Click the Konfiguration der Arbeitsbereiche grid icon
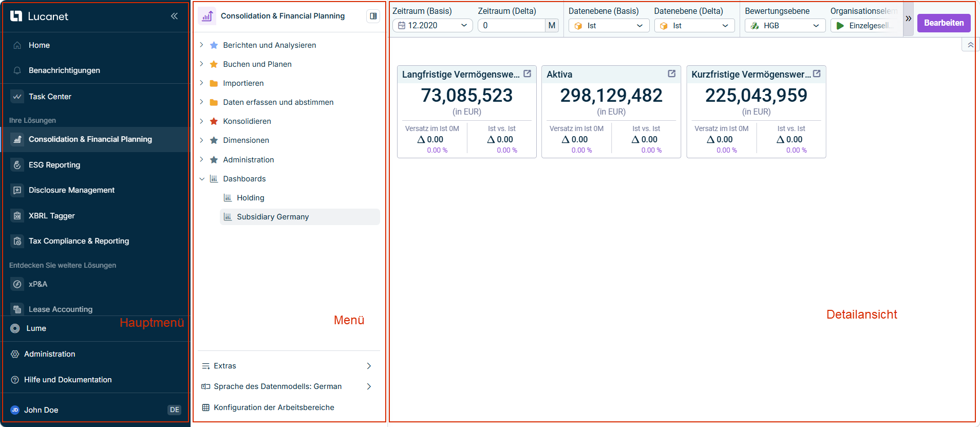Viewport: 980px width, 427px height. click(x=206, y=407)
